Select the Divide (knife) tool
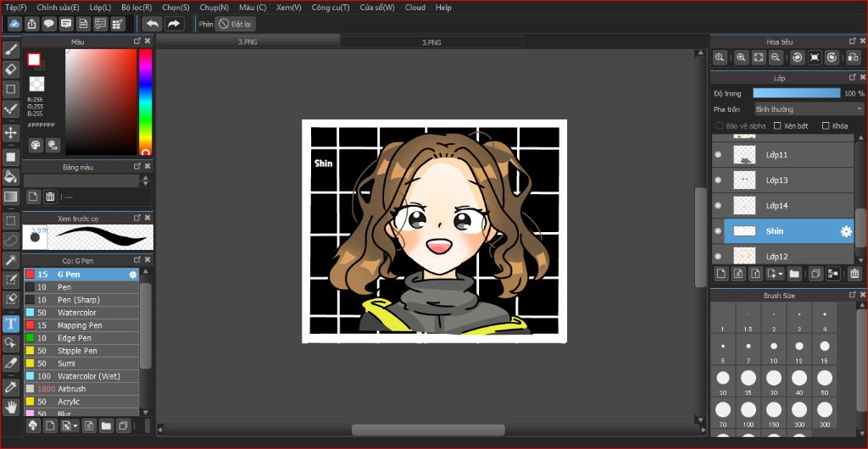 click(x=10, y=363)
